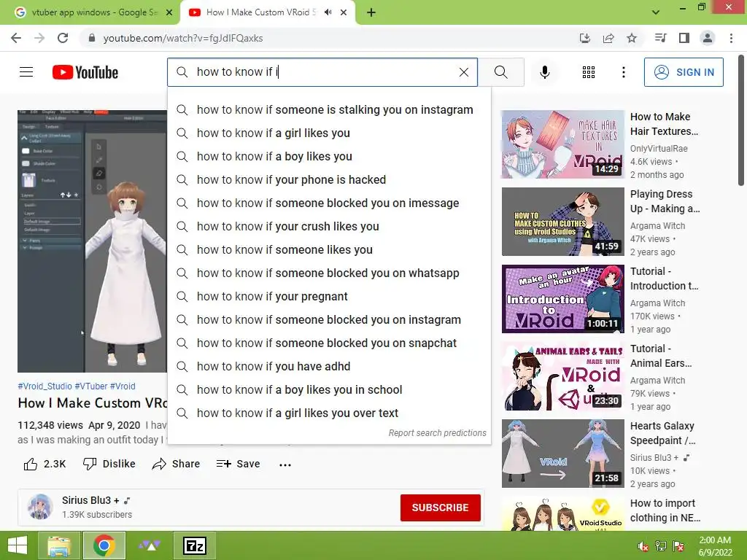
Task: Choose suggestion 'how to know if a girl likes you'
Action: [x=329, y=133]
